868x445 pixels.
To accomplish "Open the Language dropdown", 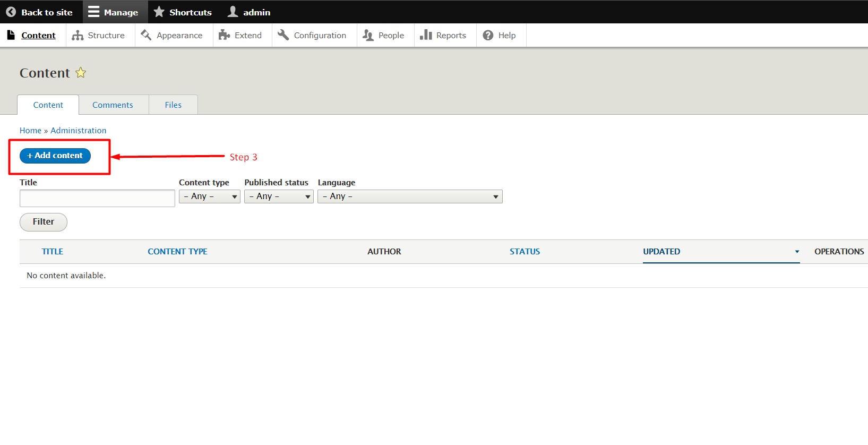I will tap(410, 196).
